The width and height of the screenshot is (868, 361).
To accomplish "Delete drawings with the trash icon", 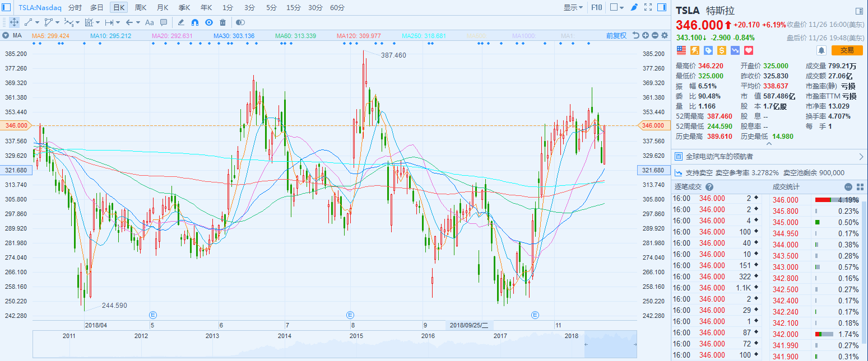I will pyautogui.click(x=223, y=22).
